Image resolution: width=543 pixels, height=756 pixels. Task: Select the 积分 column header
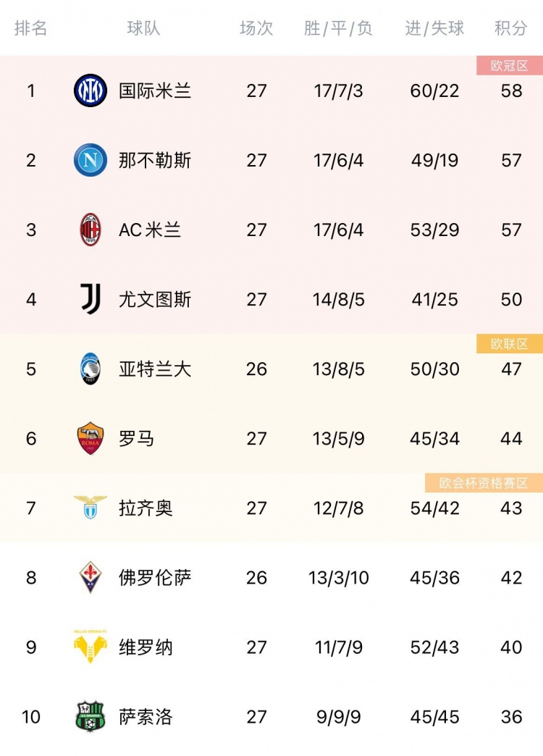click(510, 28)
